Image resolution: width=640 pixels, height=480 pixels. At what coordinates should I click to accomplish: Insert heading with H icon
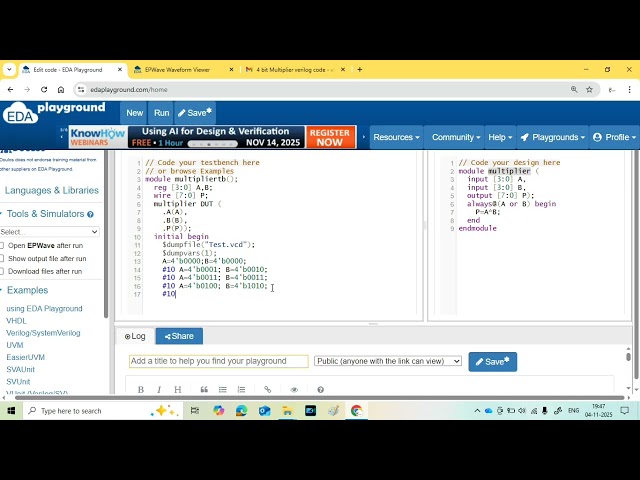click(x=178, y=389)
